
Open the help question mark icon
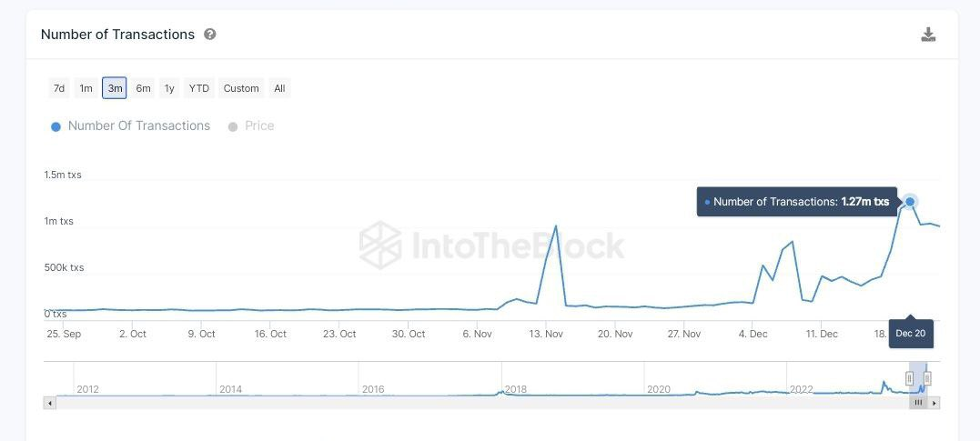pyautogui.click(x=210, y=35)
